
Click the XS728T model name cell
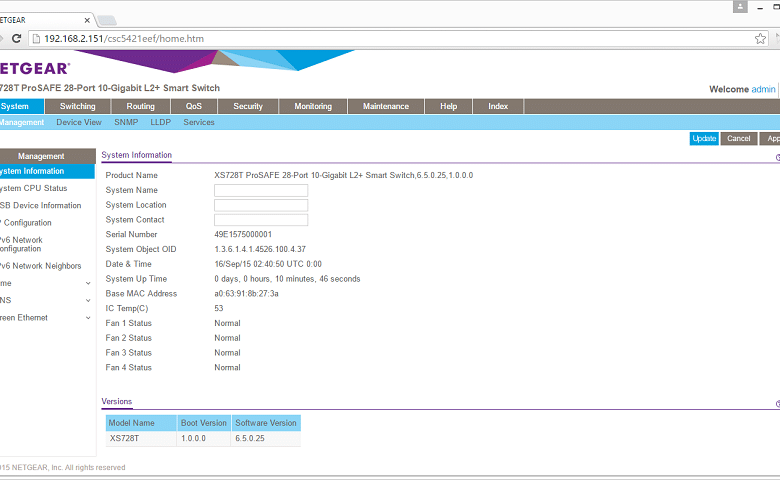tap(141, 438)
